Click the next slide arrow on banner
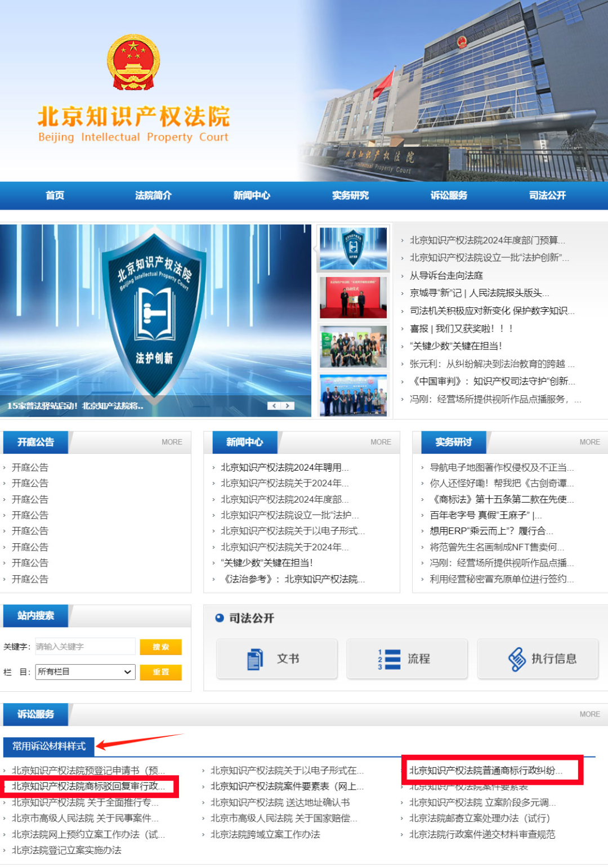Viewport: 608px width, 868px height. coord(288,405)
